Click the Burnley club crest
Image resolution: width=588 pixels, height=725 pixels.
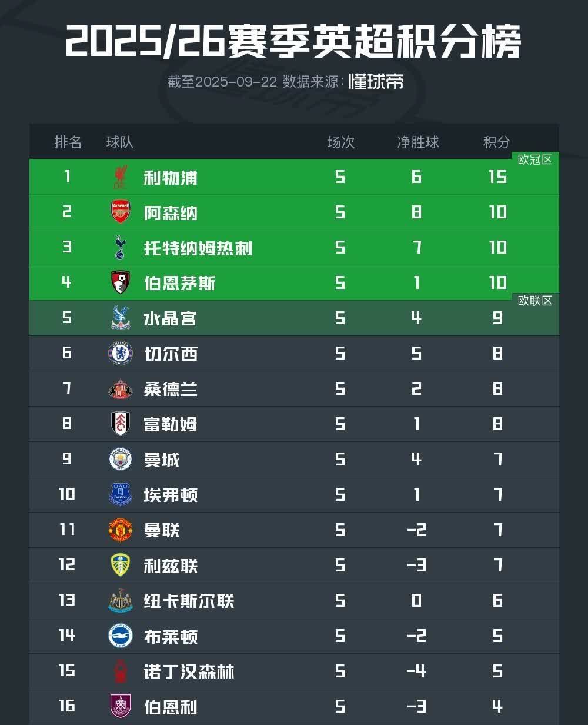point(120,707)
